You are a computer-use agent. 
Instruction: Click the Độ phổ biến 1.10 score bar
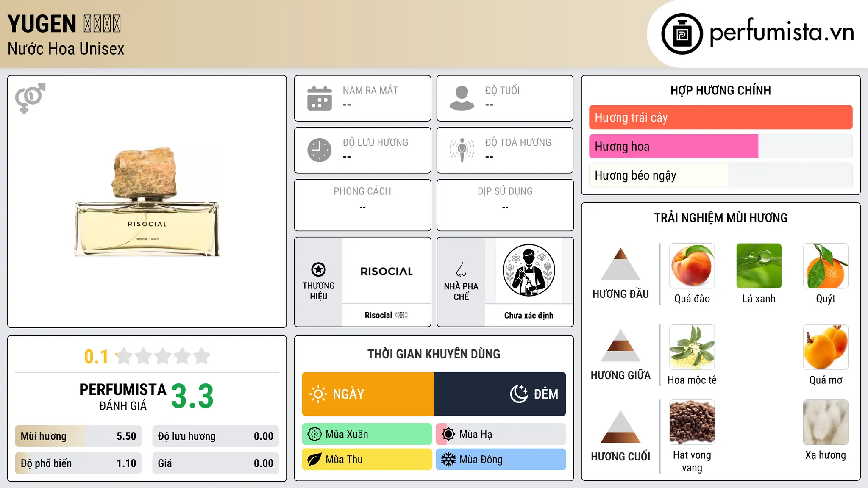[78, 463]
